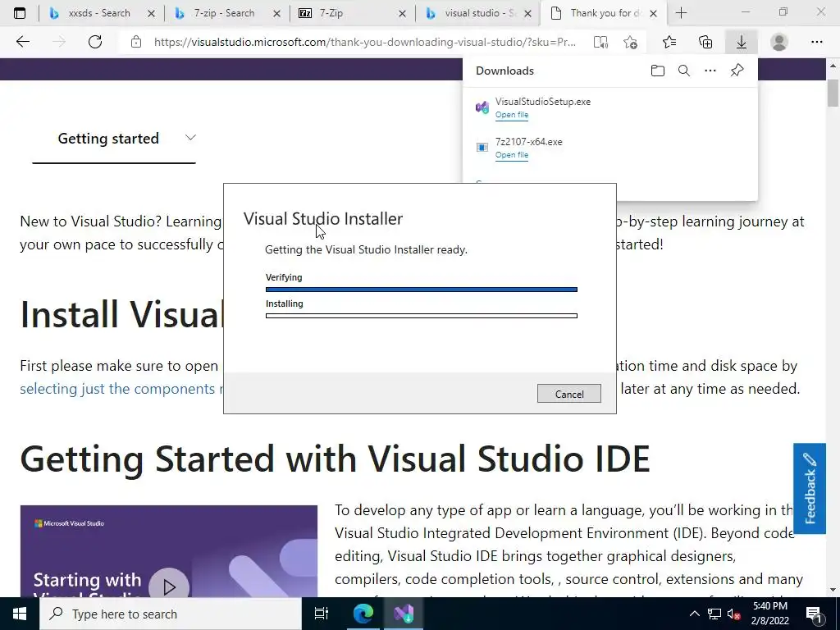
Task: Open more options in Downloads panel
Action: (710, 71)
